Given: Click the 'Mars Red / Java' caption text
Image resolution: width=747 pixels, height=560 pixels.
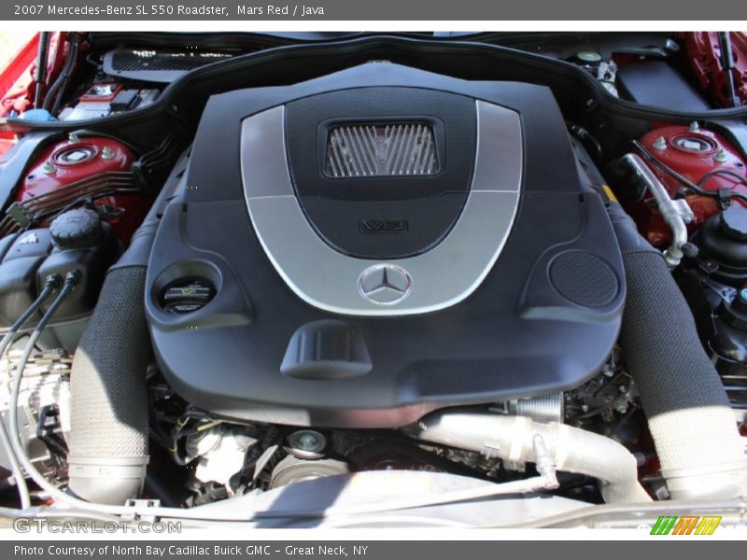Looking at the screenshot, I should pos(280,10).
